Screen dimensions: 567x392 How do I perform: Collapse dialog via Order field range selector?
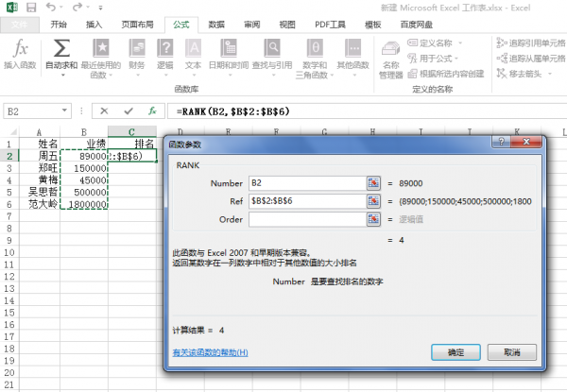(x=373, y=219)
